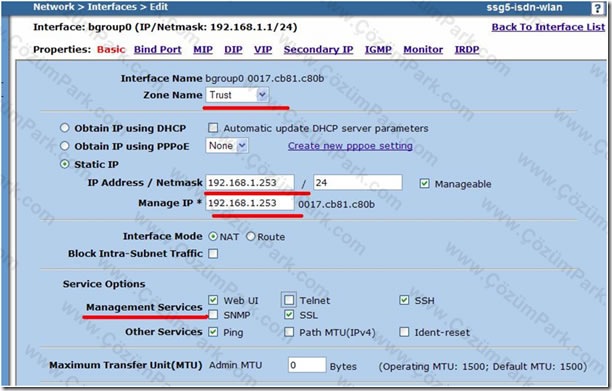The image size is (612, 391).
Task: Expand the PPPoE setting None dropdown
Action: pyautogui.click(x=226, y=146)
